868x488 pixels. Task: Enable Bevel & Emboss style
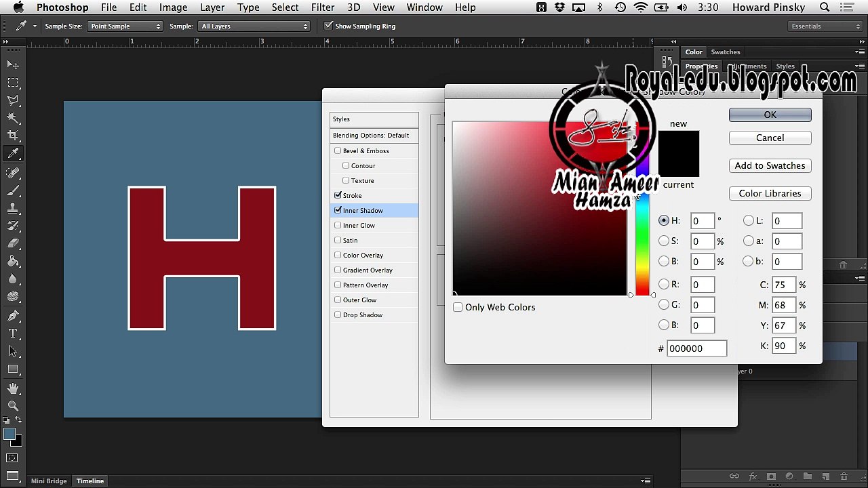pyautogui.click(x=338, y=150)
